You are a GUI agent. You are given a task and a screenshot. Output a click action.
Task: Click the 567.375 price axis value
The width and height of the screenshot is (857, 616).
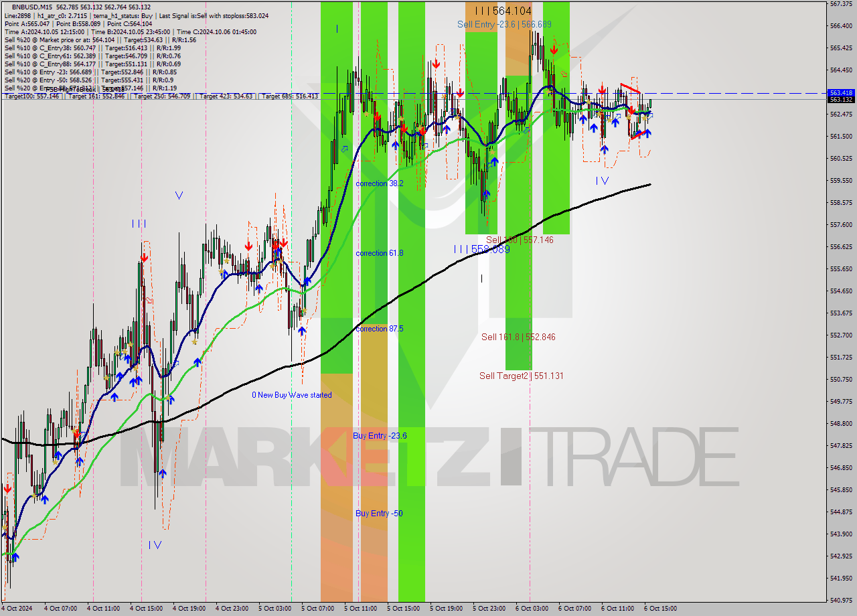coord(841,3)
